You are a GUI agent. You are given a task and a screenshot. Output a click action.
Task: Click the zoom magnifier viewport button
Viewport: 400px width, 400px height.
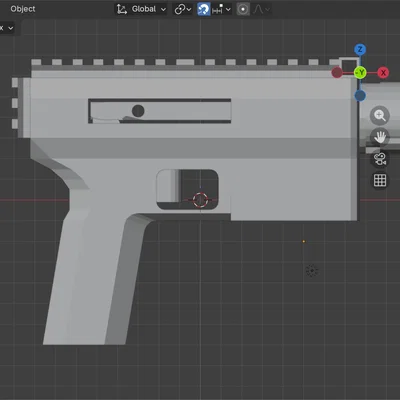pos(380,115)
